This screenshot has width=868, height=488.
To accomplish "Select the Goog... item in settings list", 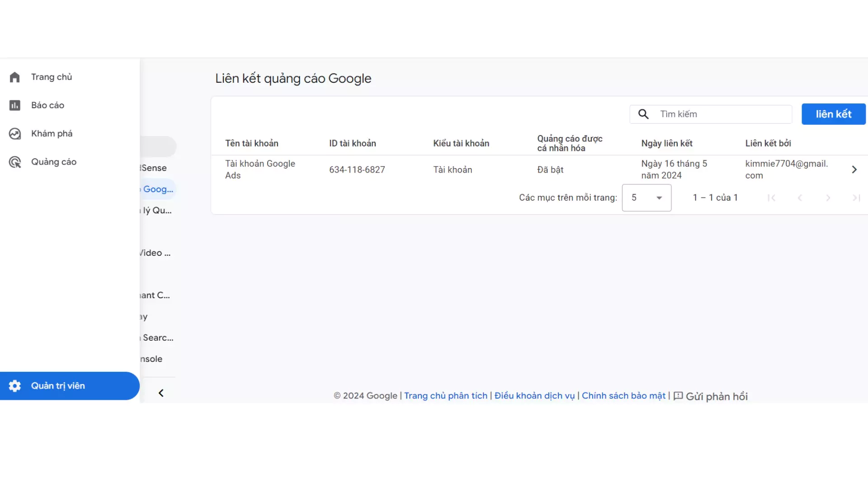I will point(158,189).
